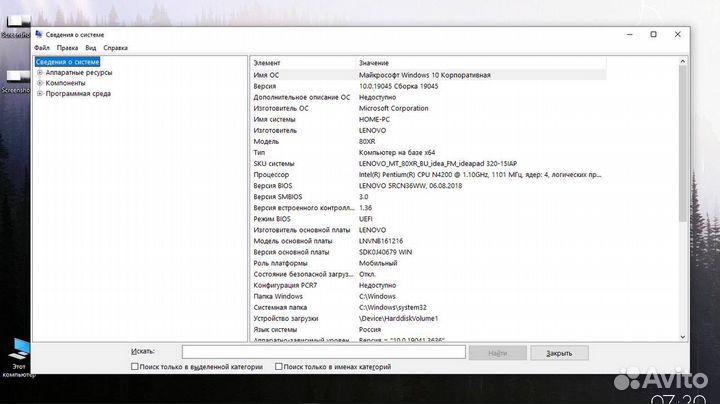Select the Тип row label
This screenshot has height=404, width=720.
[x=259, y=152]
